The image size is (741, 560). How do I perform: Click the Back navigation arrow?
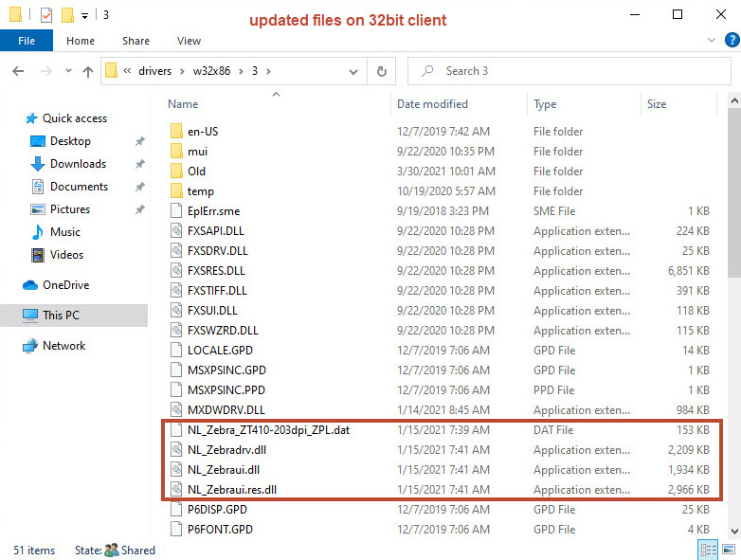pyautogui.click(x=18, y=71)
